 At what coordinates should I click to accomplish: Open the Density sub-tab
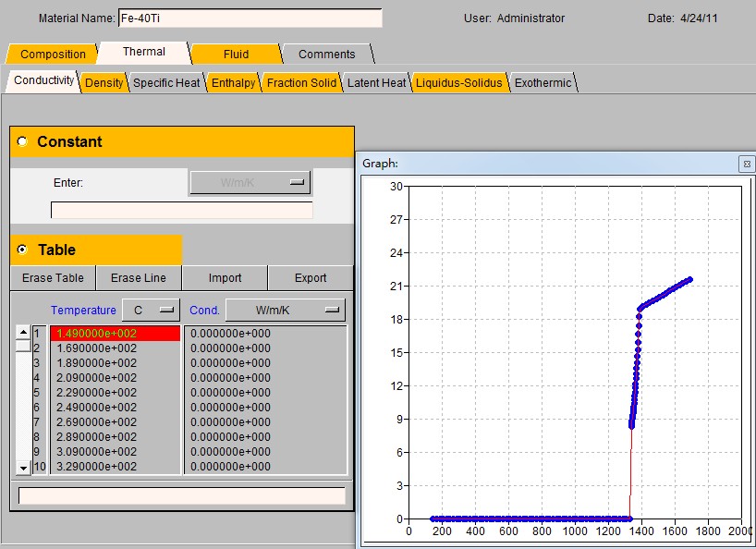(x=104, y=83)
